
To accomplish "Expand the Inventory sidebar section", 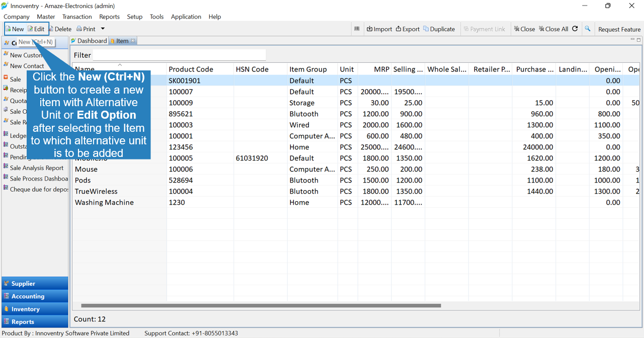I will pos(35,309).
